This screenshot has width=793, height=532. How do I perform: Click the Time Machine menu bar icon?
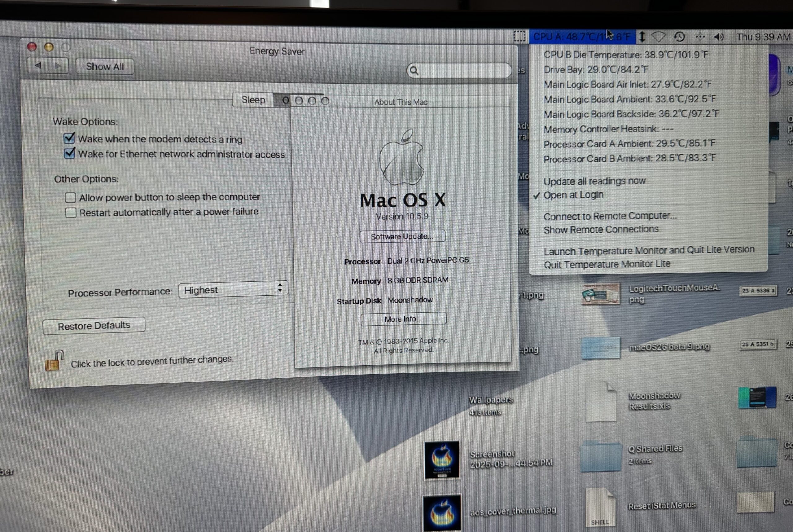tap(679, 37)
